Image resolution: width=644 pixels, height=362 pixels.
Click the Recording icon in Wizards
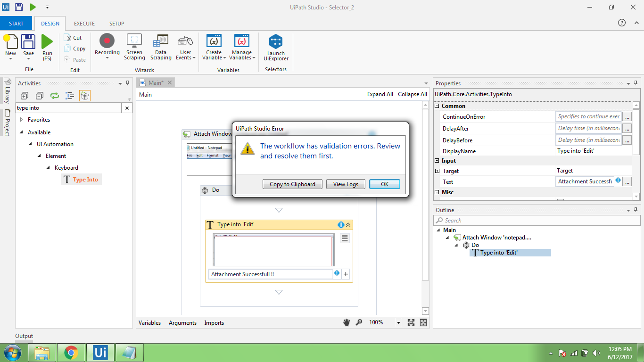point(107,41)
